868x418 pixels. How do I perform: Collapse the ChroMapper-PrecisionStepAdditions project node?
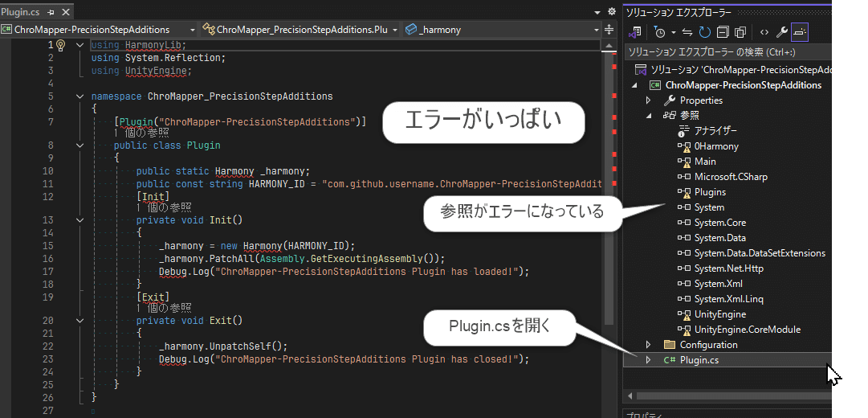[x=634, y=85]
